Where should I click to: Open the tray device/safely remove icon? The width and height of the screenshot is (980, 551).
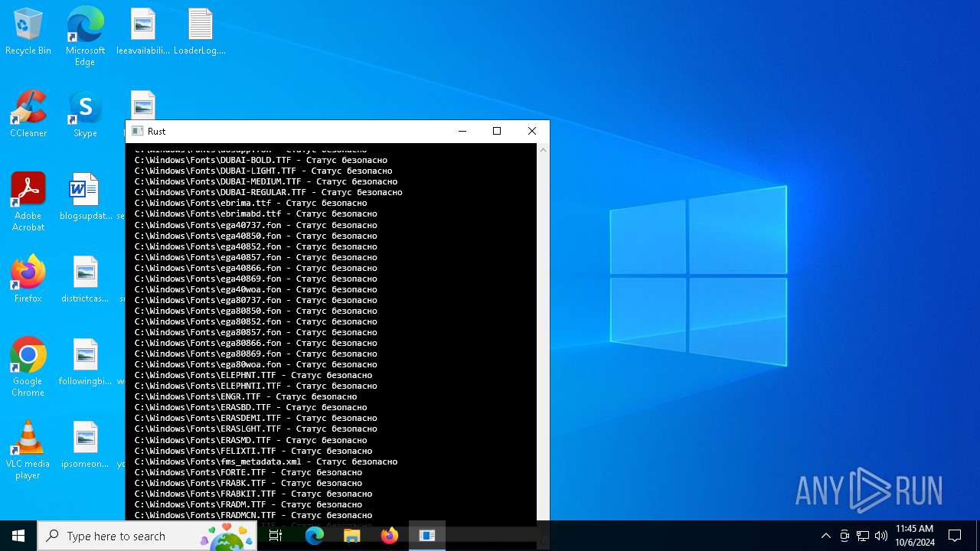tap(844, 536)
